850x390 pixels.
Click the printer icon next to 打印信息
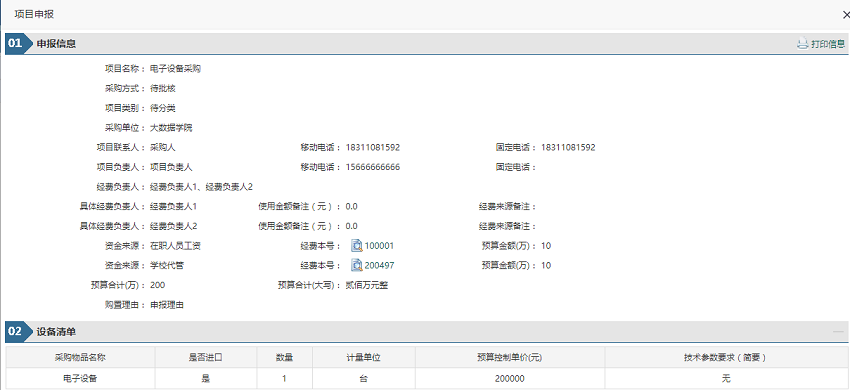click(x=802, y=44)
